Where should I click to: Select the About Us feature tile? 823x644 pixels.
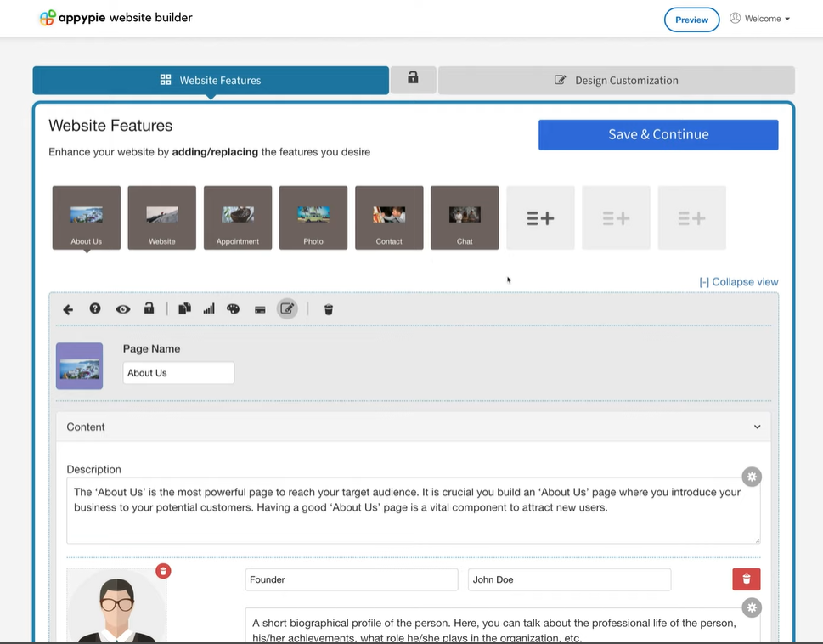point(87,217)
